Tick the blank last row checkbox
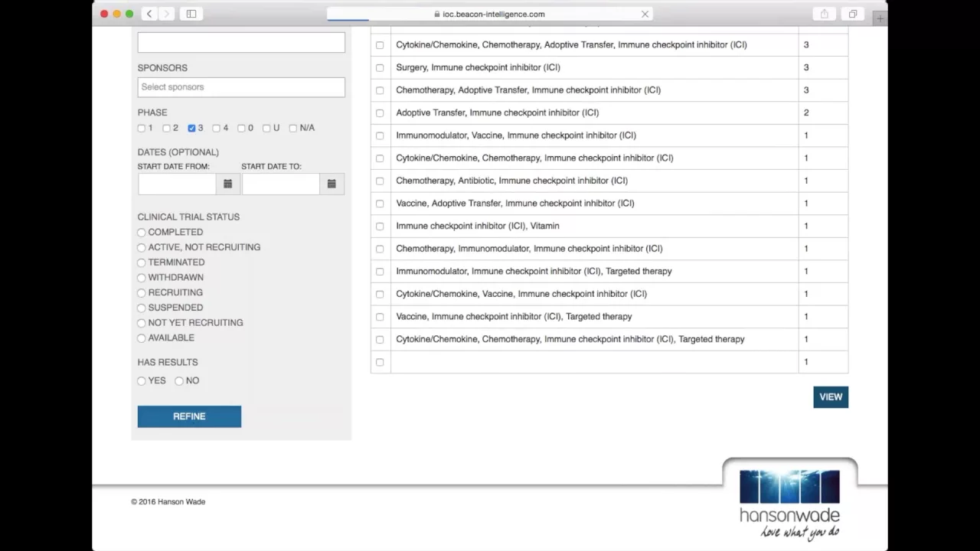 (x=380, y=362)
